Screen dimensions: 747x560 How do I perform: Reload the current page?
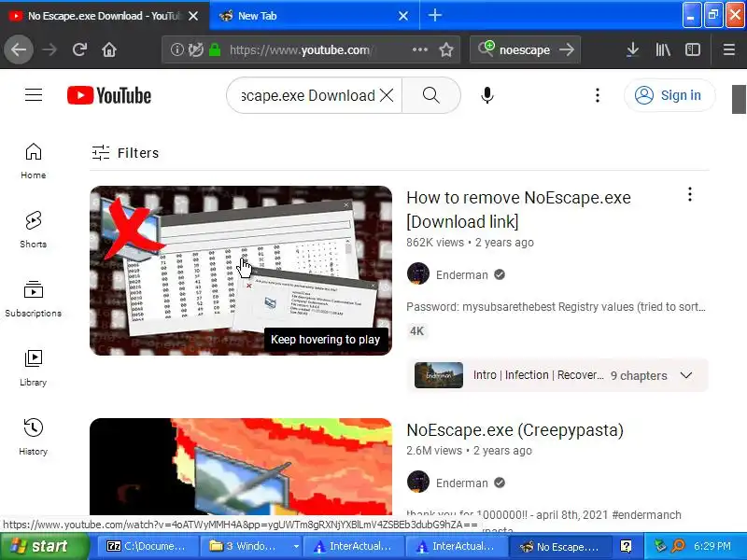79,49
